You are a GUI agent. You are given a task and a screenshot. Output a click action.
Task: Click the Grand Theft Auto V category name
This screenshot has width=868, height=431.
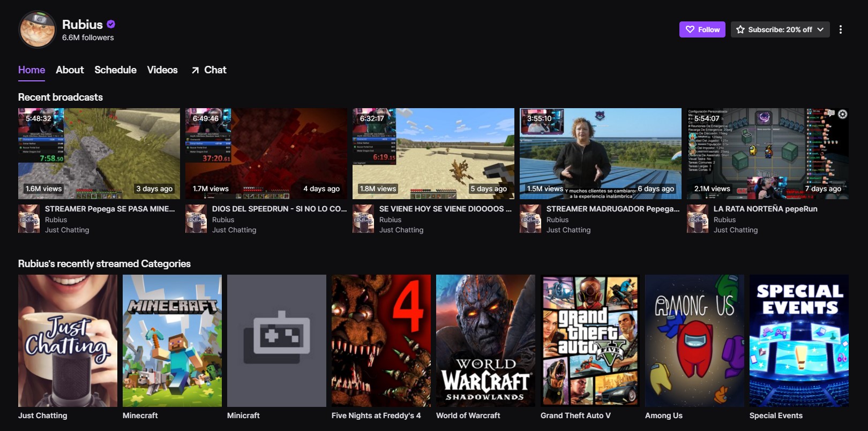point(575,415)
